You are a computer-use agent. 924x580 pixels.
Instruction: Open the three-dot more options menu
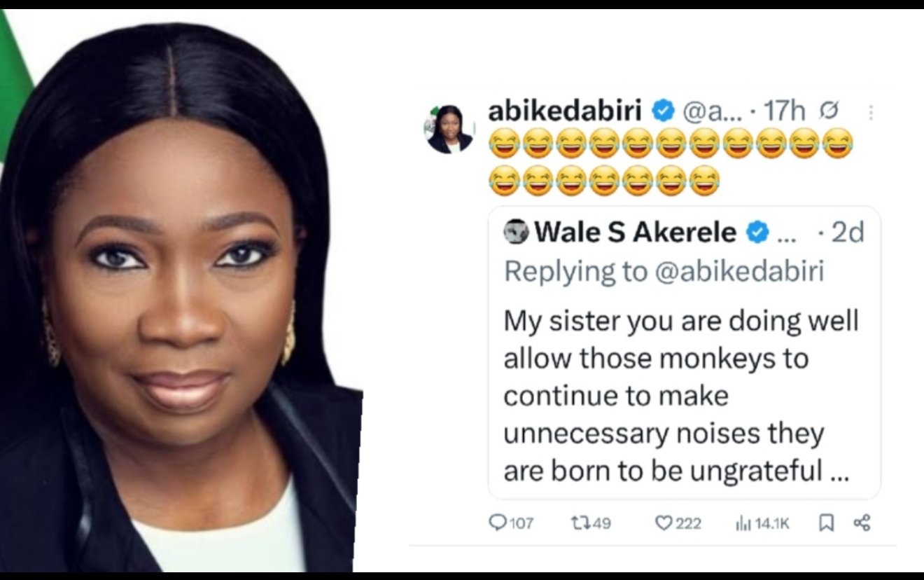pos(871,112)
